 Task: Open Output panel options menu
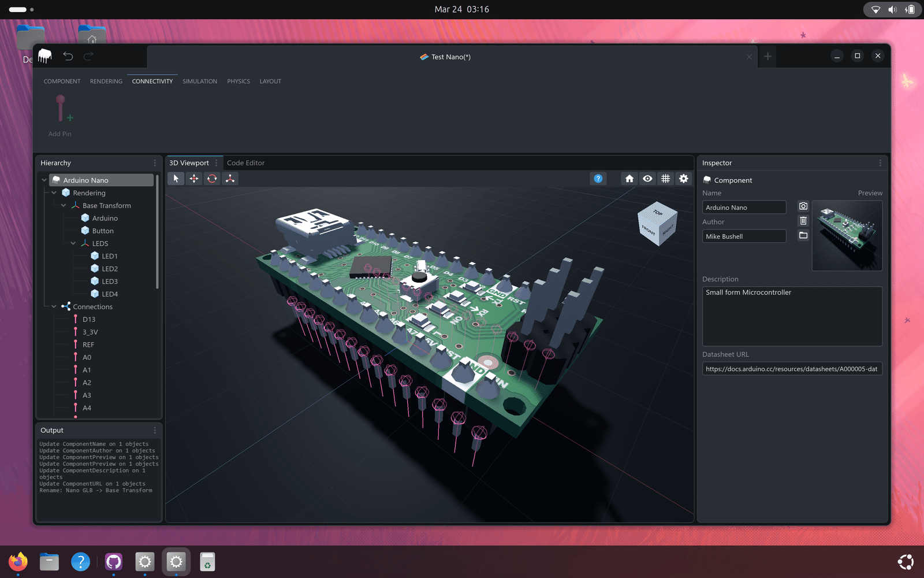(155, 430)
